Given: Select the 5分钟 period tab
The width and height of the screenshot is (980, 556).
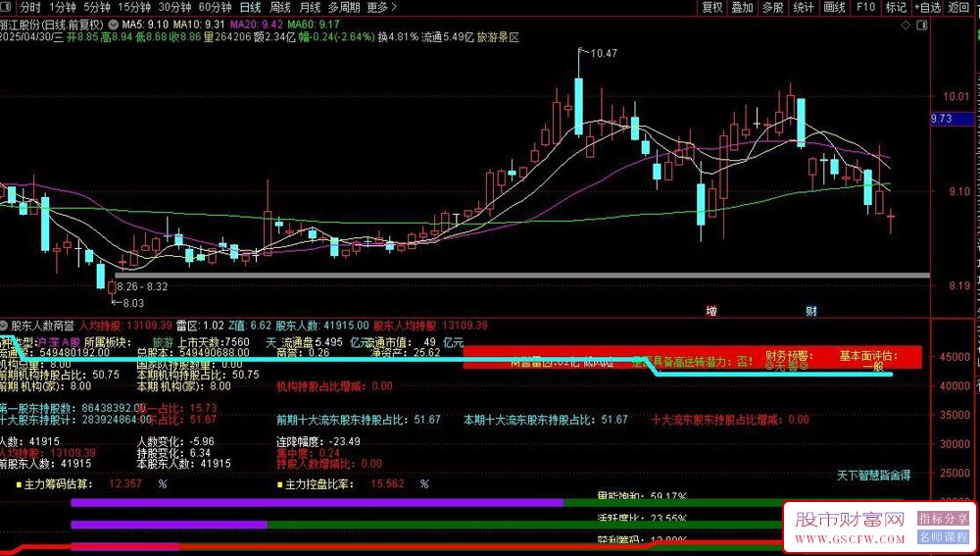Looking at the screenshot, I should [97, 8].
